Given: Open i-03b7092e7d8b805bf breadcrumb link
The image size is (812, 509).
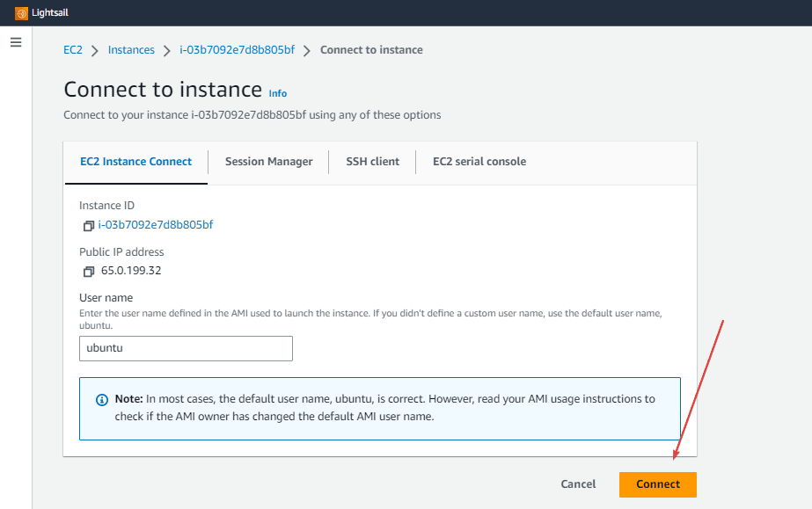Looking at the screenshot, I should coord(237,50).
